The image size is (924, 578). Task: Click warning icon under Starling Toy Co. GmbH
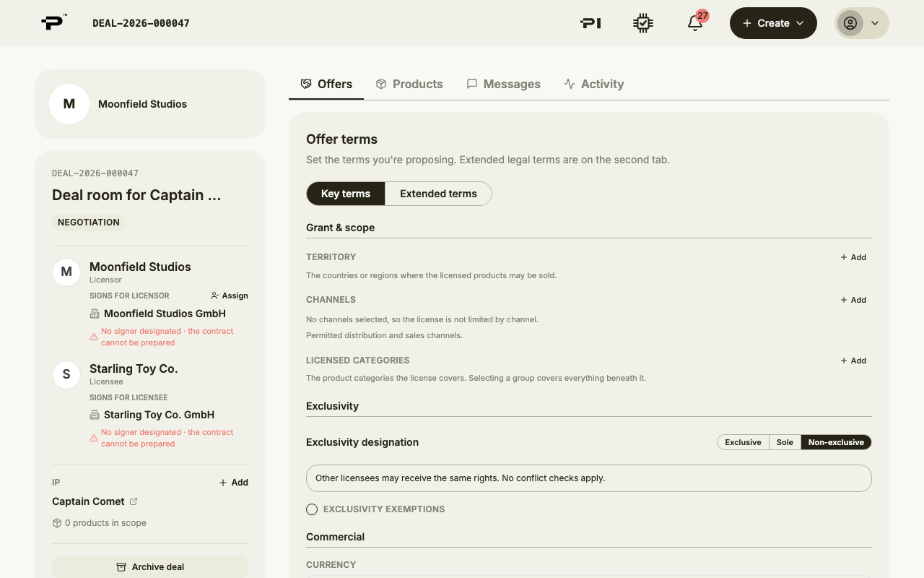94,438
